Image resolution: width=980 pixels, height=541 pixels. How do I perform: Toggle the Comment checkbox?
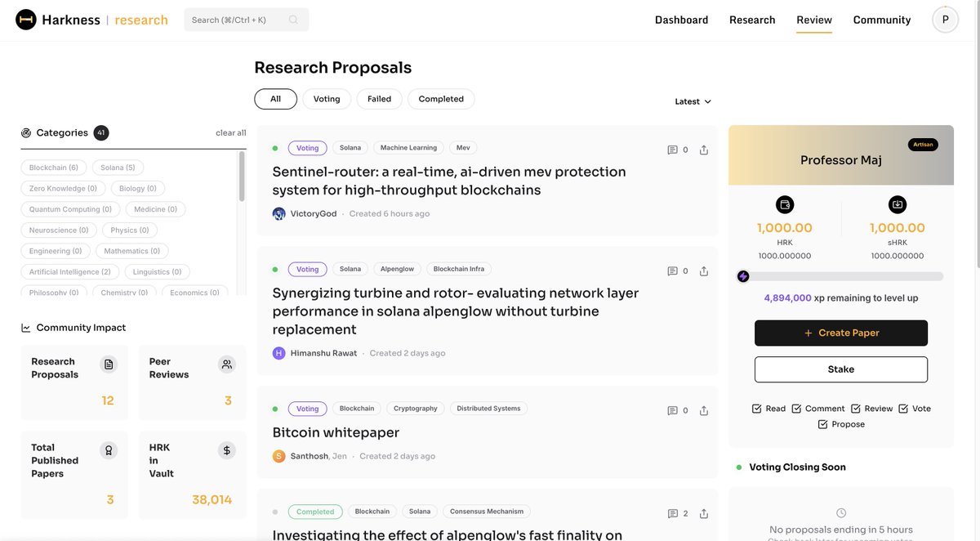tap(796, 409)
